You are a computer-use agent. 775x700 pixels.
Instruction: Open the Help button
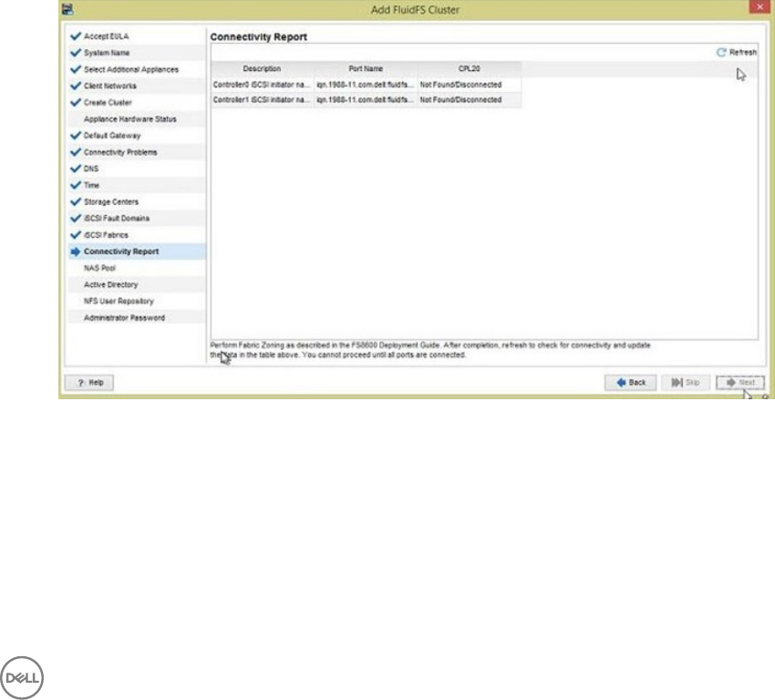(x=89, y=383)
